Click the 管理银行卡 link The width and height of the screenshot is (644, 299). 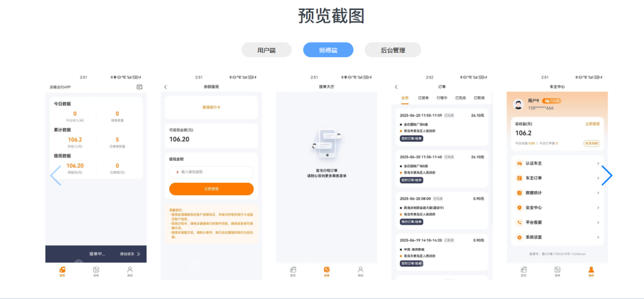[x=211, y=107]
